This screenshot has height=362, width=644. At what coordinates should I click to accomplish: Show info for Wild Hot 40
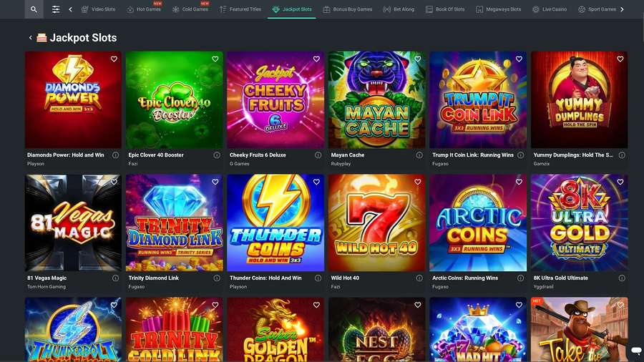coord(419,278)
